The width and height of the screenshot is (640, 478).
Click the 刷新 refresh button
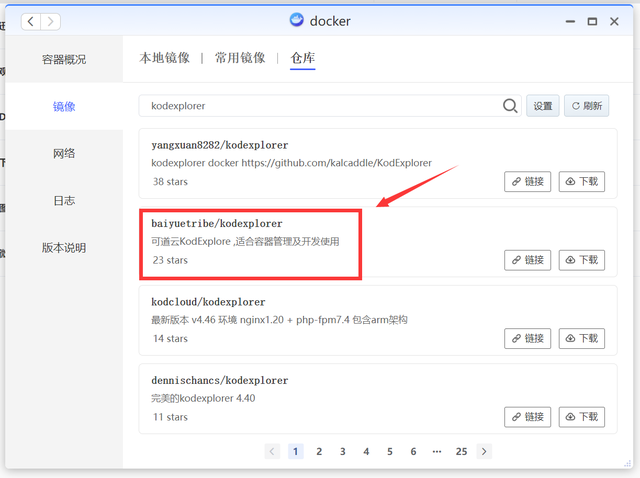[x=587, y=106]
